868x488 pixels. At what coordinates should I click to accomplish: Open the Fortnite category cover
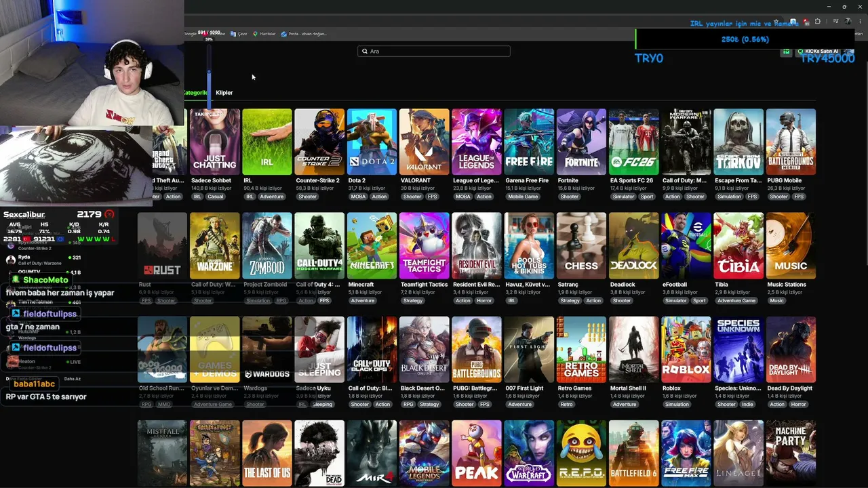click(581, 142)
